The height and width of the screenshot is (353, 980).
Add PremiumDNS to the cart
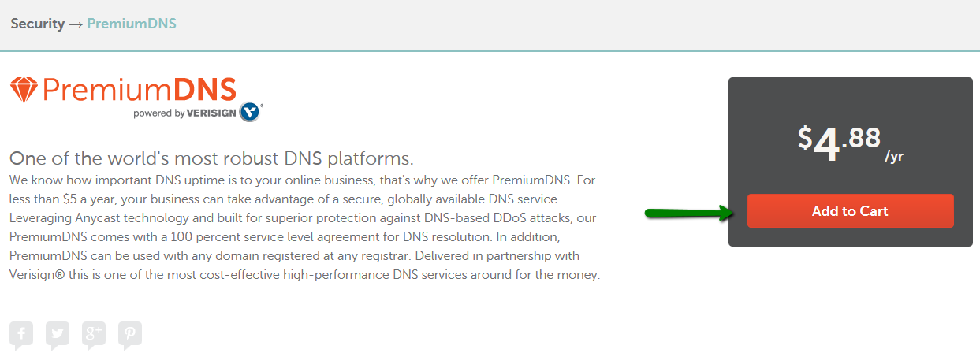pyautogui.click(x=850, y=211)
